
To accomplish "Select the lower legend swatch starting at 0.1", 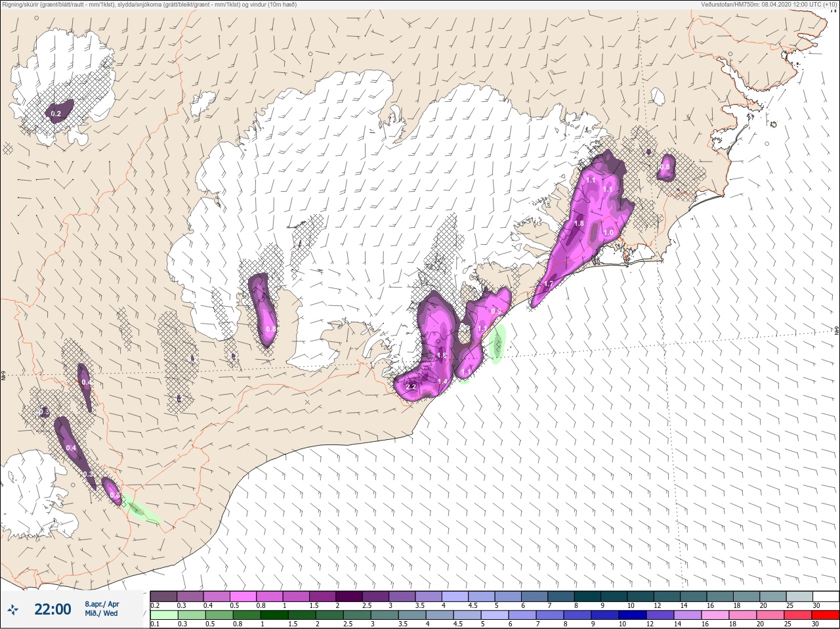I will pyautogui.click(x=163, y=615).
